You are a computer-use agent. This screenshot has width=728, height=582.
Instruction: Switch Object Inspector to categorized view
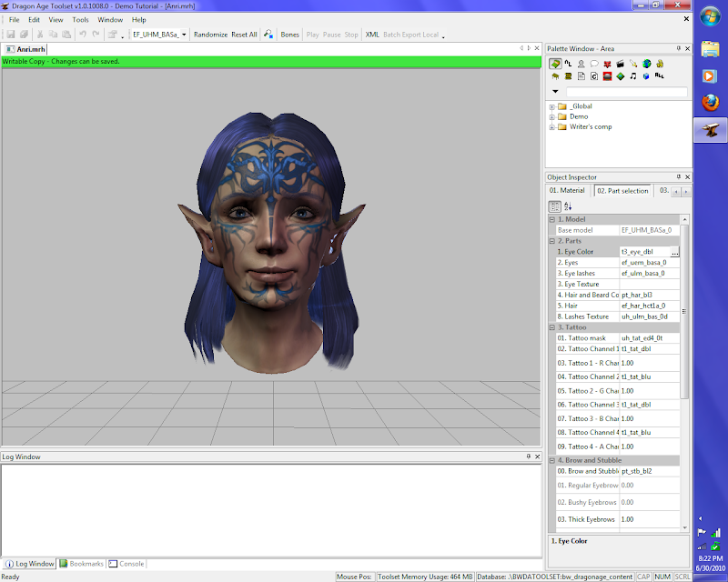(x=554, y=206)
